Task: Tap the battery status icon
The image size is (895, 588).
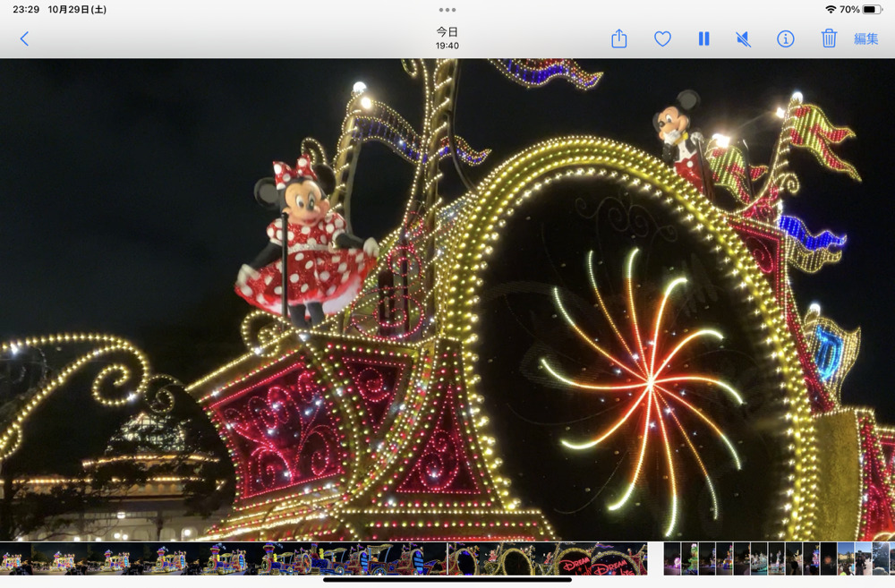Action: pyautogui.click(x=872, y=9)
